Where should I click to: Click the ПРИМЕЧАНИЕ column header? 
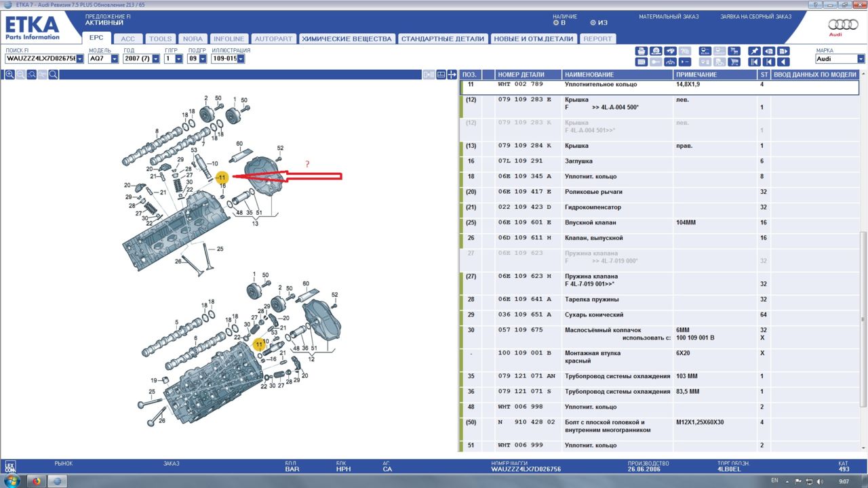[715, 75]
